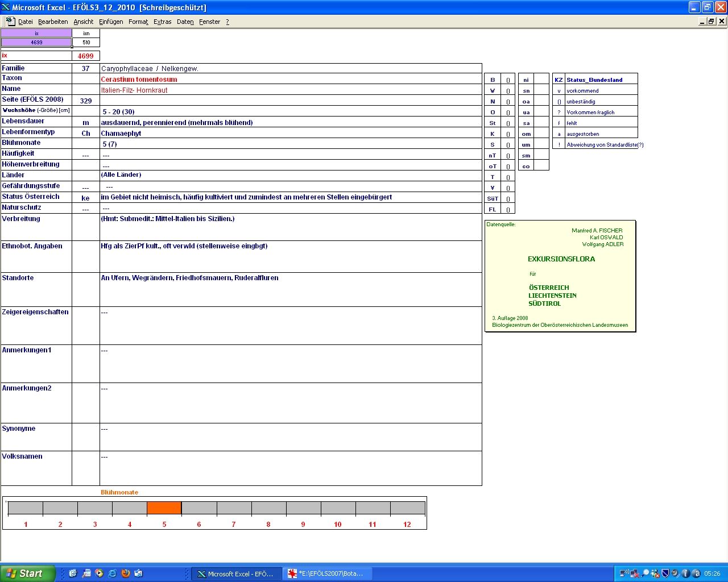This screenshot has width=728, height=582.
Task: Select the page number cell 329
Action: click(86, 101)
